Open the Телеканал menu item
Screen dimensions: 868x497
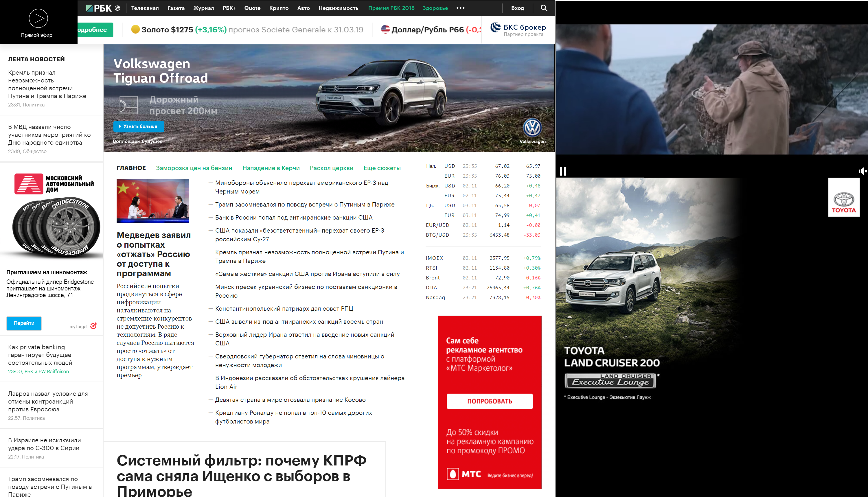145,8
